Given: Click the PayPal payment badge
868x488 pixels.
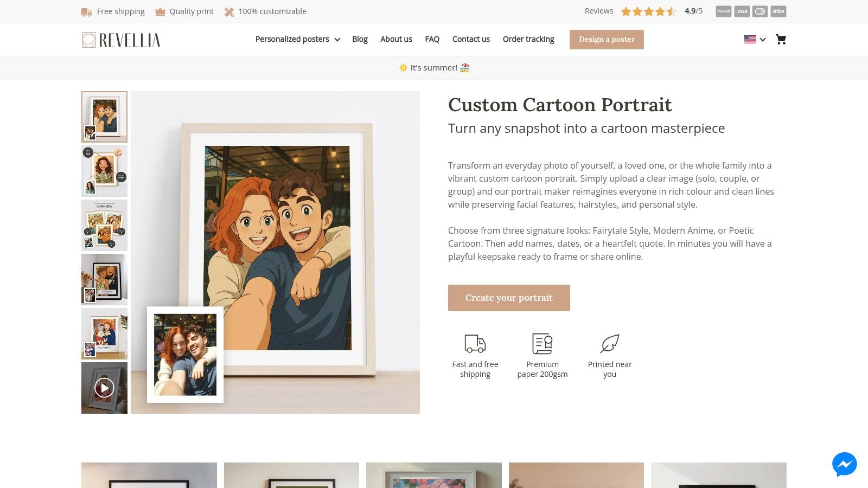Looking at the screenshot, I should click(x=724, y=11).
